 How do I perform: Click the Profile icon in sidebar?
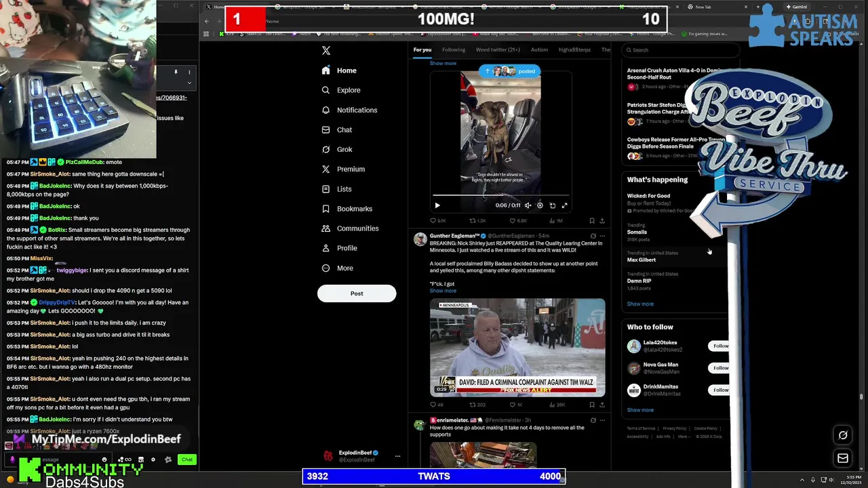pos(326,248)
